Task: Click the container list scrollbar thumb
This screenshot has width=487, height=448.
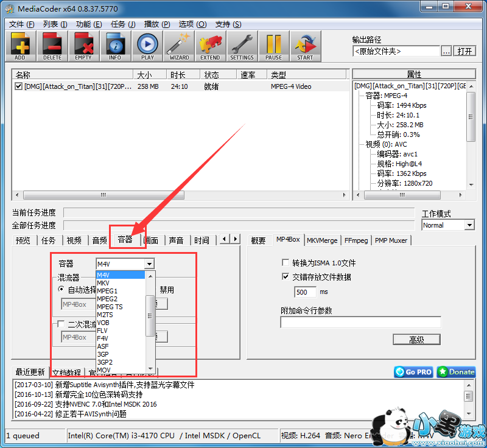Action: pyautogui.click(x=150, y=316)
